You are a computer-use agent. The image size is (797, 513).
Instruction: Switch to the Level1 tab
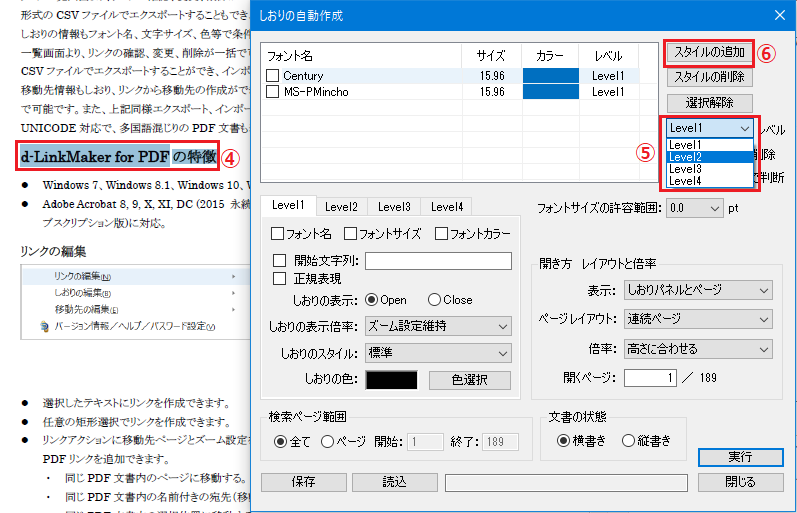(x=288, y=205)
